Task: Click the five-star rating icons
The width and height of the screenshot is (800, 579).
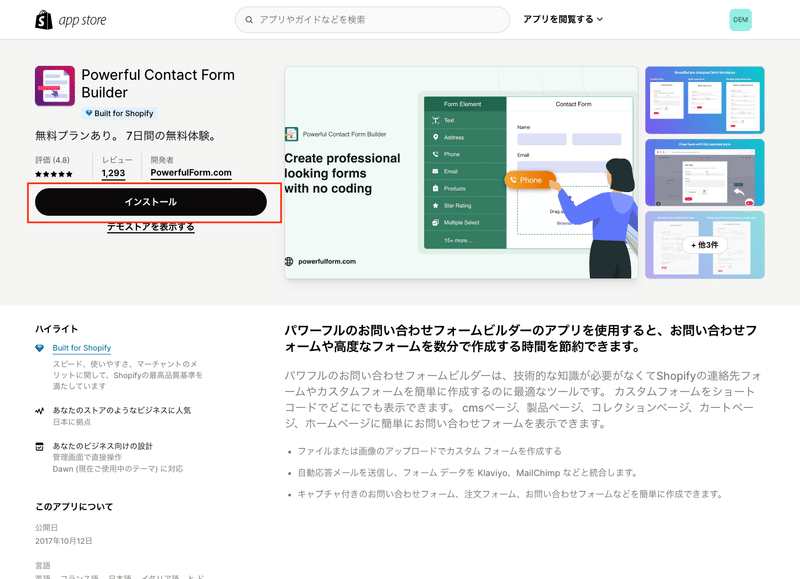Action: pyautogui.click(x=54, y=174)
